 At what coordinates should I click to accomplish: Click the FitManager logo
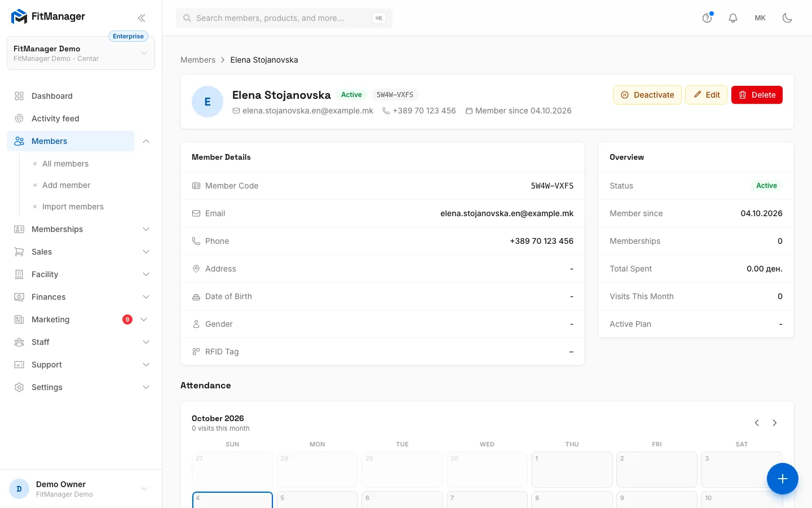point(48,17)
